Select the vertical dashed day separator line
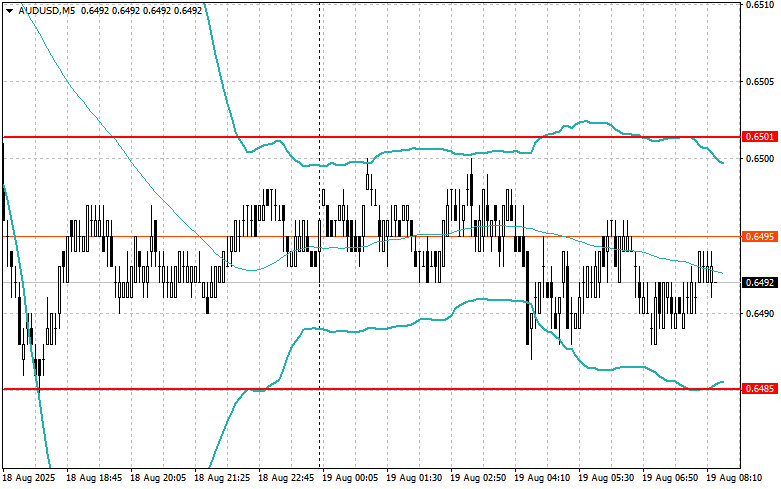This screenshot has height=489, width=781. click(319, 234)
